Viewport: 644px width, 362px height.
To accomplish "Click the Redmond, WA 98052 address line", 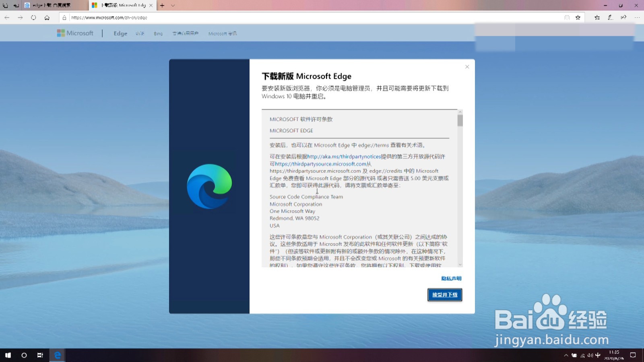I will [295, 218].
